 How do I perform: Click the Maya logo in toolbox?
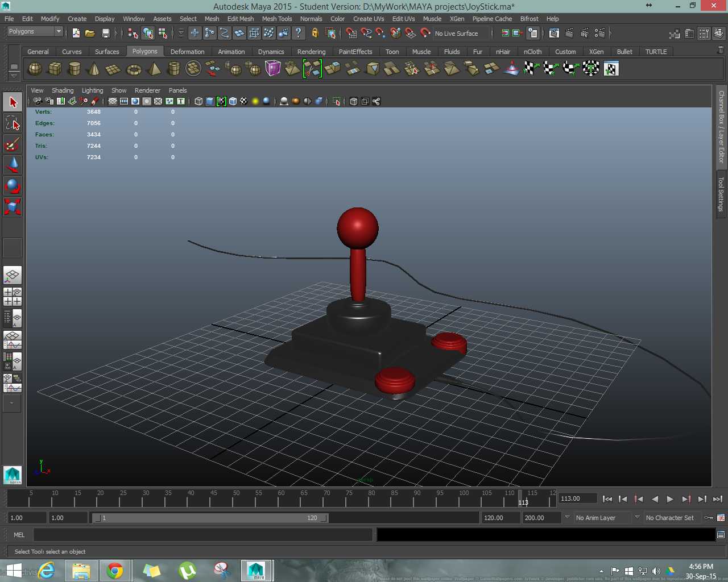coord(13,475)
